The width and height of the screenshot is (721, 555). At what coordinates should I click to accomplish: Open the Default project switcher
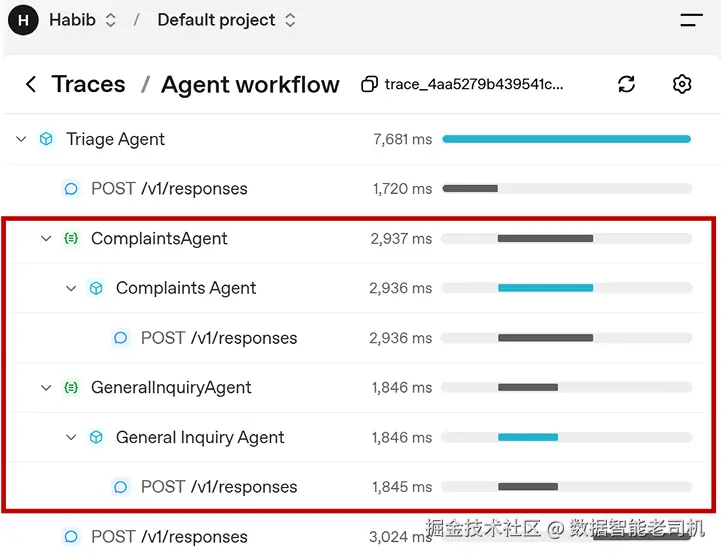pos(226,20)
